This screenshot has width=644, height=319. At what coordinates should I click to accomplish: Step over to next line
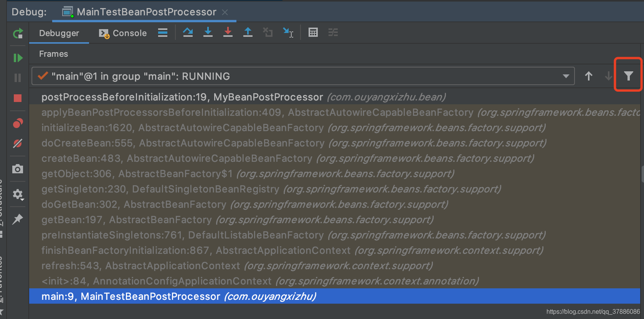coord(188,33)
